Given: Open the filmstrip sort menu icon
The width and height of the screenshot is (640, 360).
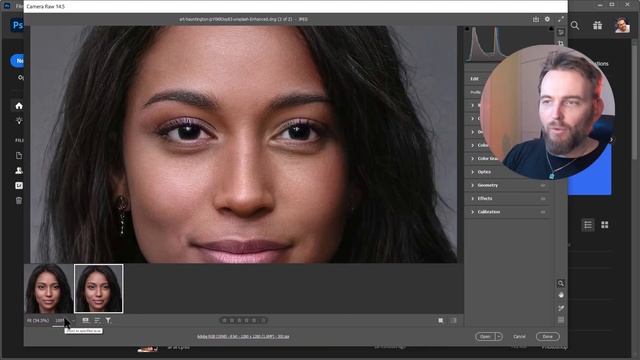Looking at the screenshot, I should pos(97,320).
